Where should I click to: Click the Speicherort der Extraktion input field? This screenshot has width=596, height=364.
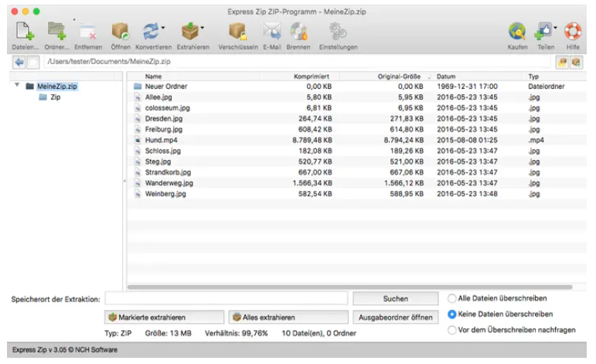point(227,298)
